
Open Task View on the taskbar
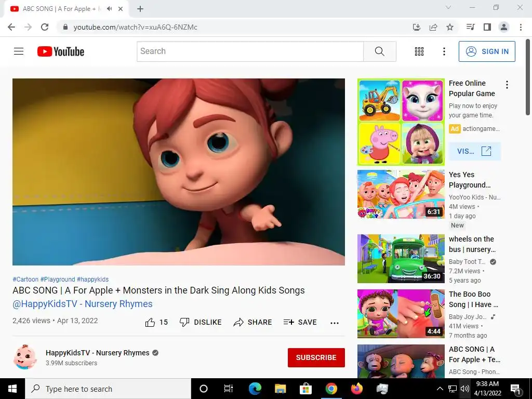[229, 389]
